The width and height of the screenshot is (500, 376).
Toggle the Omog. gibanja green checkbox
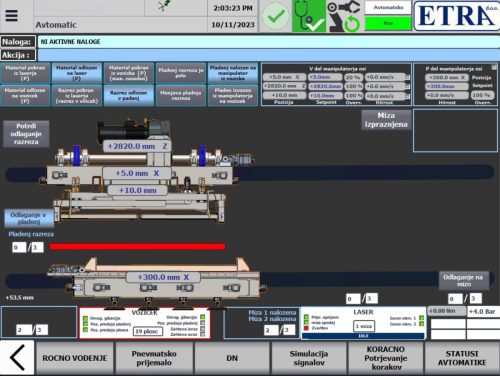pos(85,318)
